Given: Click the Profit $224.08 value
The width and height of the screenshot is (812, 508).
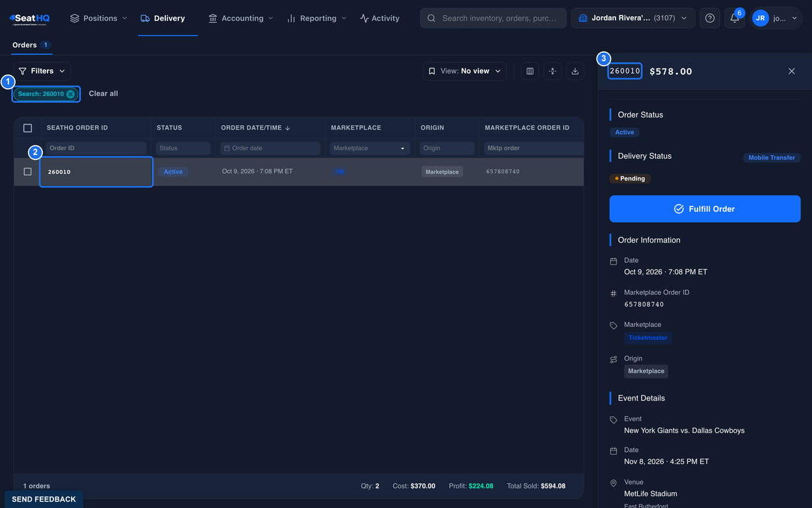Looking at the screenshot, I should coord(481,486).
